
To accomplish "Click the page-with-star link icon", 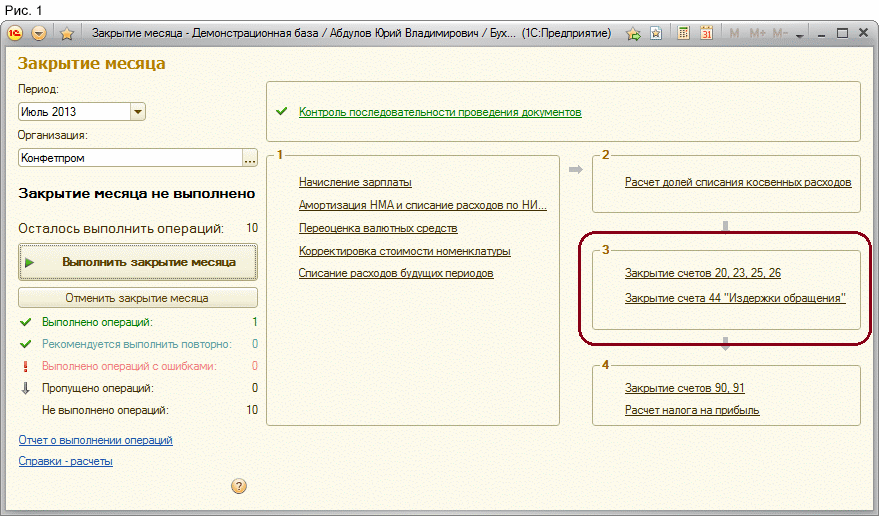I will tap(656, 34).
